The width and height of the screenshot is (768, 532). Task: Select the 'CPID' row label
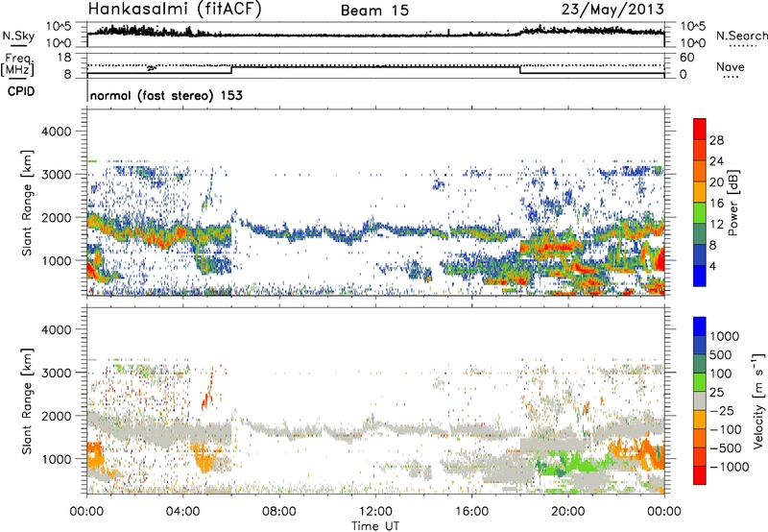(x=21, y=91)
